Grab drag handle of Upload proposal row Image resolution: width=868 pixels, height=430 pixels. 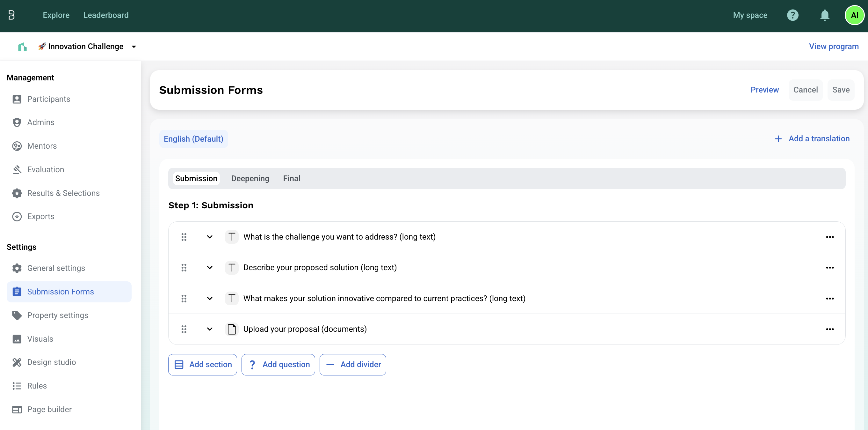184,329
